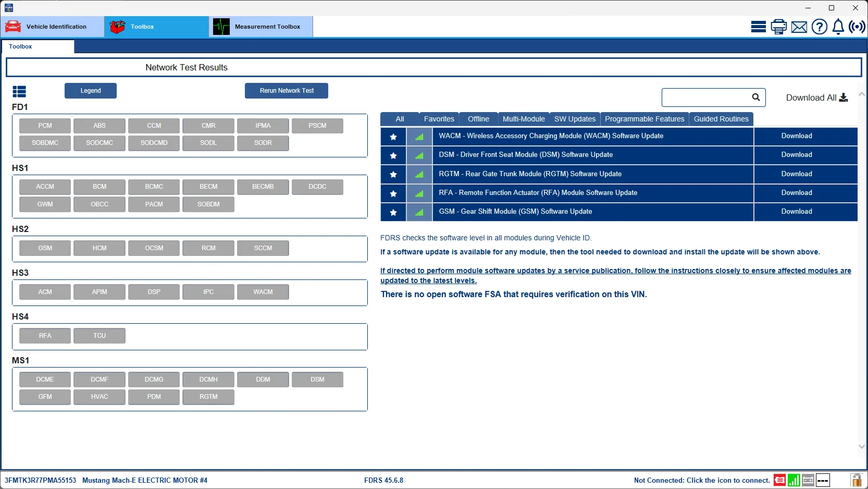This screenshot has width=868, height=489.
Task: Click the signal bars icon in RGTM row
Action: tap(419, 174)
